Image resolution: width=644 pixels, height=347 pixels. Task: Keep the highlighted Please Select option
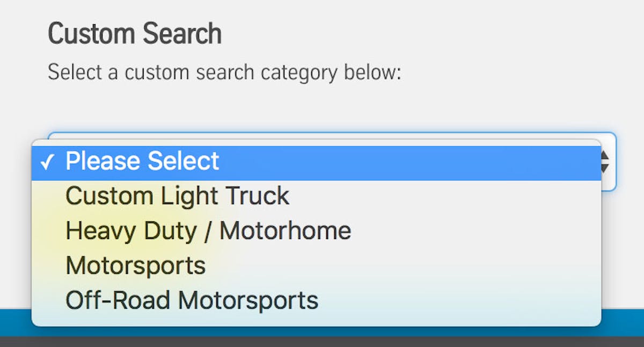click(x=142, y=161)
